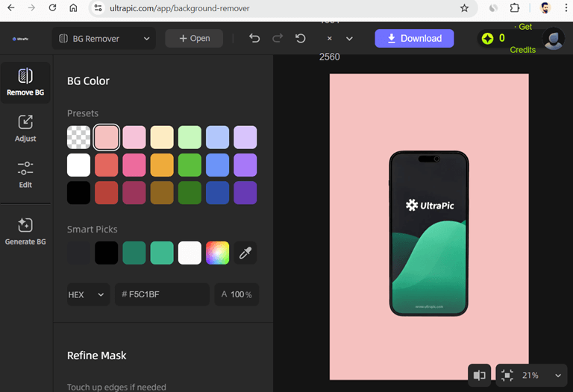Select the brown preset swatch
573x392 pixels.
162,193
